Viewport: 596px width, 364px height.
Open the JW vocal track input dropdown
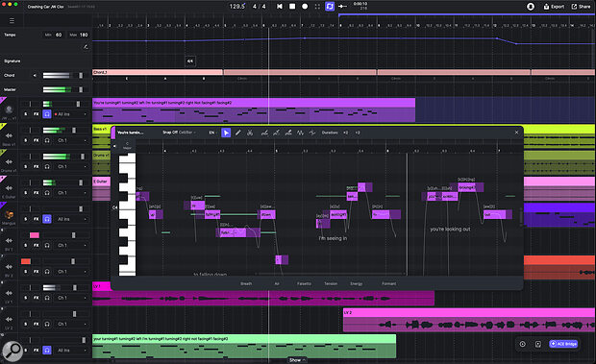click(x=71, y=114)
